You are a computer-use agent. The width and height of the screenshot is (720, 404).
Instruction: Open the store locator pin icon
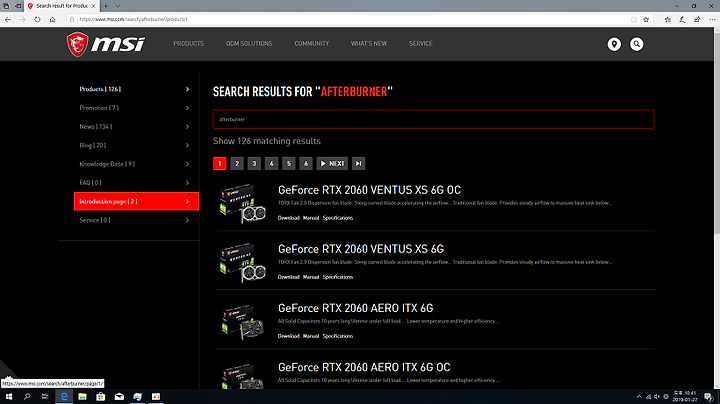tap(614, 44)
